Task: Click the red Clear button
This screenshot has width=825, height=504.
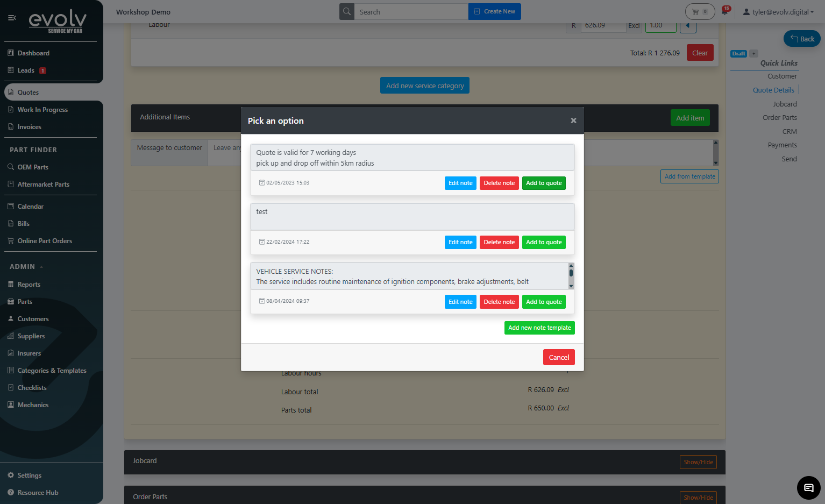Action: [x=700, y=53]
